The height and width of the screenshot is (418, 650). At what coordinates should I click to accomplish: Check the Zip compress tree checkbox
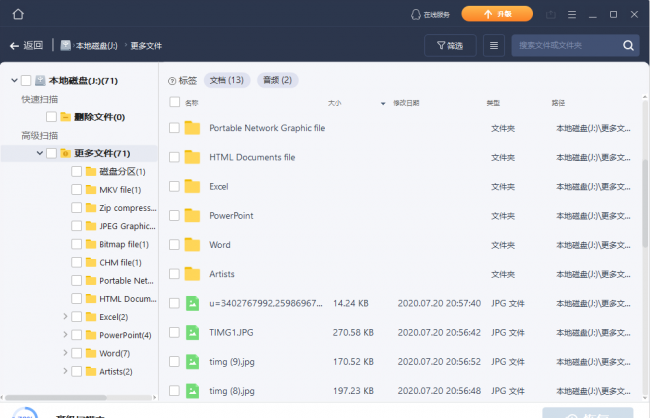click(76, 208)
